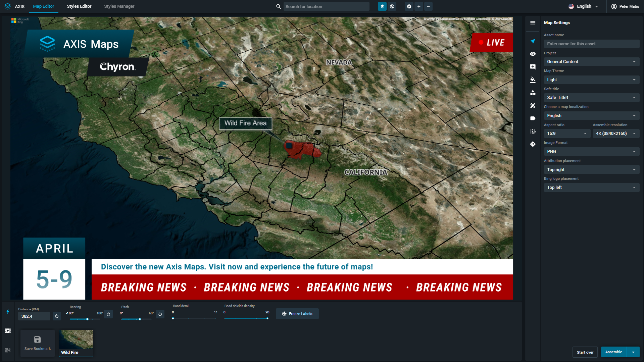Select the Wild Fire bookmark thumbnail
The width and height of the screenshot is (644, 362).
[x=76, y=343]
